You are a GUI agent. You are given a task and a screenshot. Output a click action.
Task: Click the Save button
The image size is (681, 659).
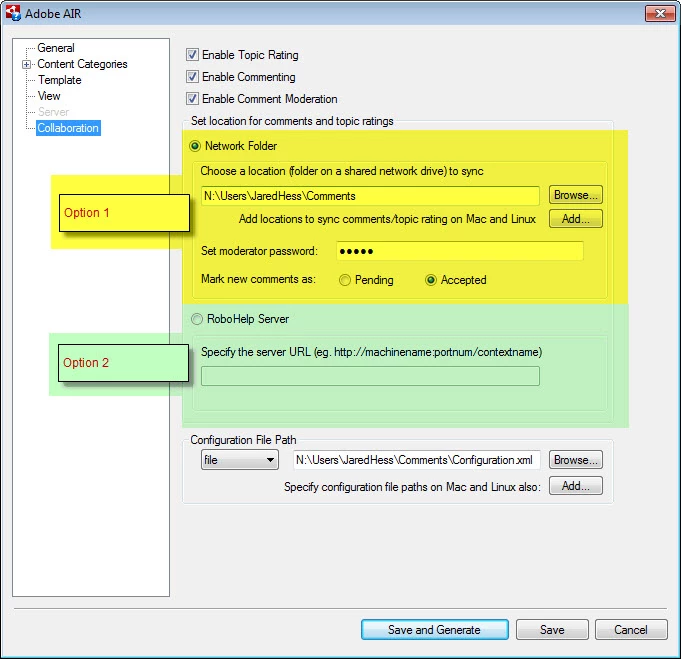coord(552,629)
